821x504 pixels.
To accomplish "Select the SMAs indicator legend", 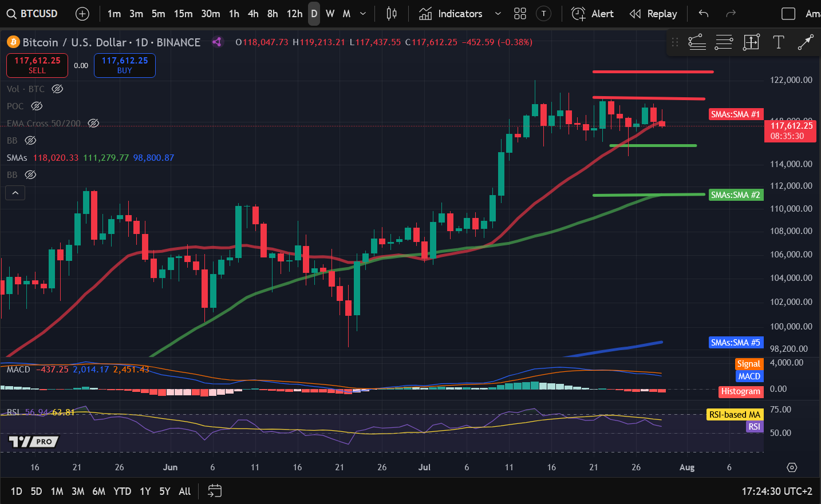I will 17,157.
